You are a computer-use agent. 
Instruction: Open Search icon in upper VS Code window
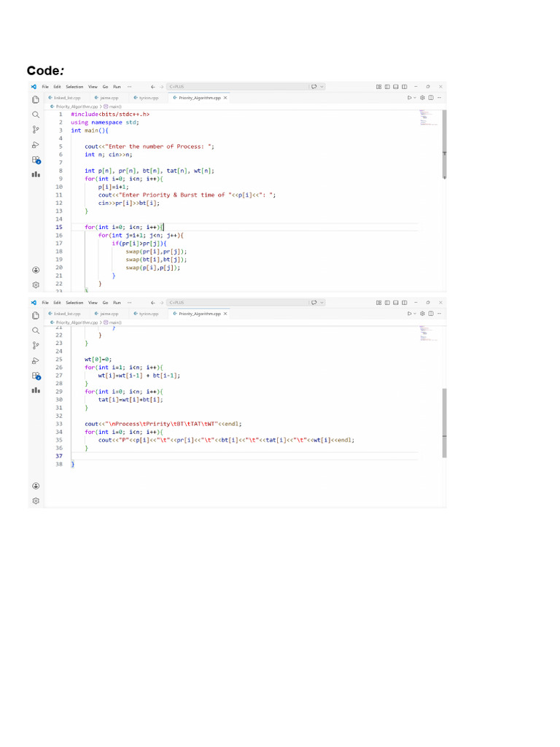click(36, 115)
